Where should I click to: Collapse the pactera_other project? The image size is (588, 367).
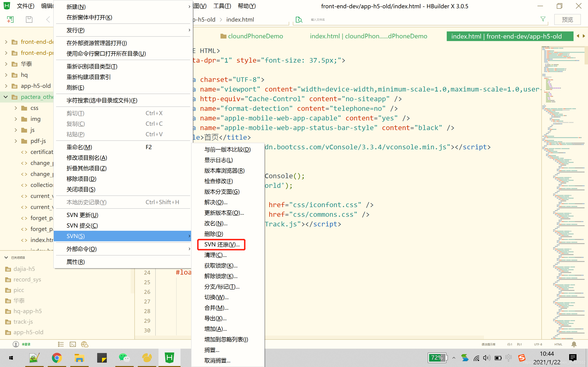6,97
